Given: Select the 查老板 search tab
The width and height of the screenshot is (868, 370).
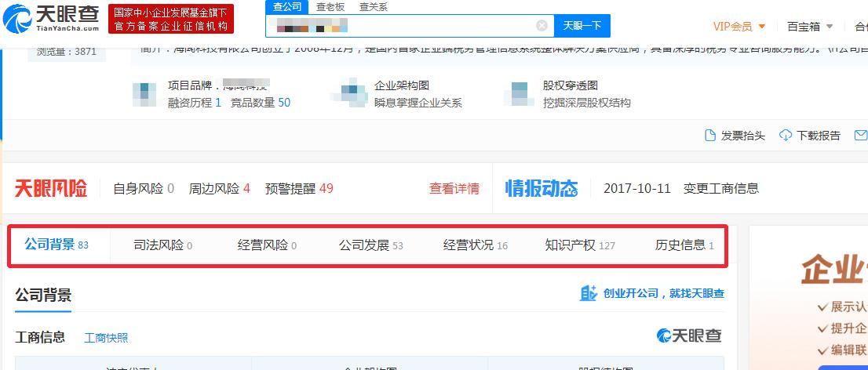Looking at the screenshot, I should (330, 7).
